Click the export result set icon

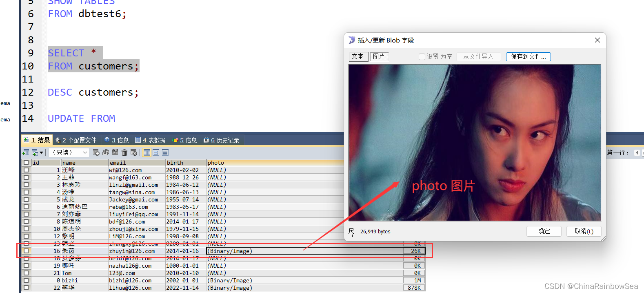tap(26, 152)
